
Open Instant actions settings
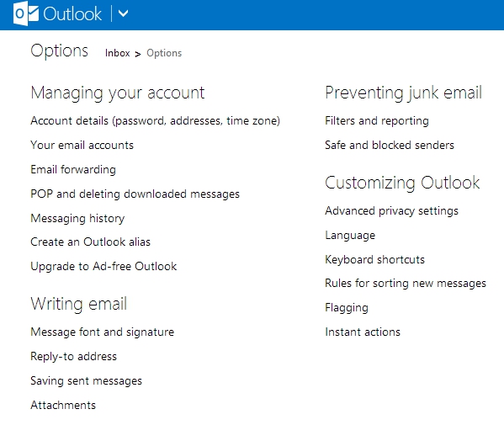[363, 332]
